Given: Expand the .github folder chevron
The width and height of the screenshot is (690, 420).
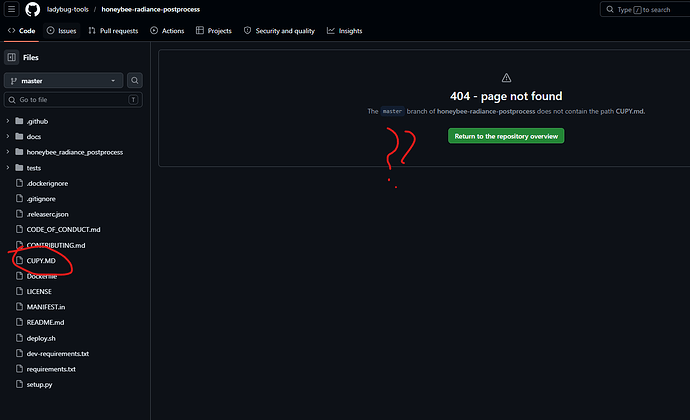Looking at the screenshot, I should [x=7, y=121].
